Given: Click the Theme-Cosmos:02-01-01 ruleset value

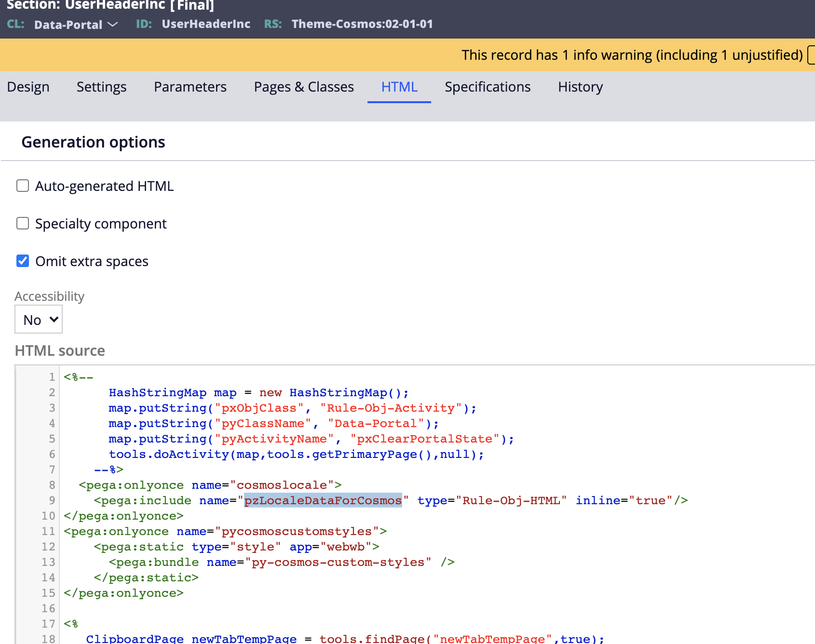Looking at the screenshot, I should [x=362, y=24].
